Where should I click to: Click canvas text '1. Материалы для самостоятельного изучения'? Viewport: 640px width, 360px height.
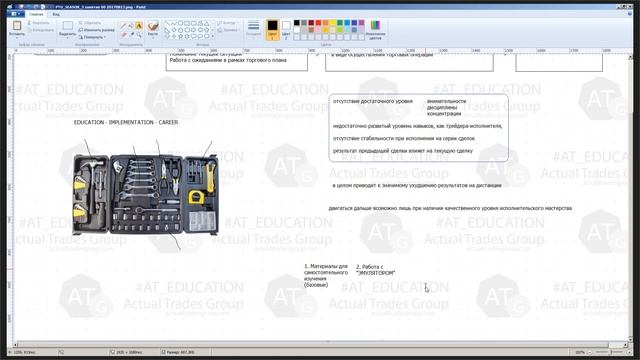pyautogui.click(x=326, y=276)
